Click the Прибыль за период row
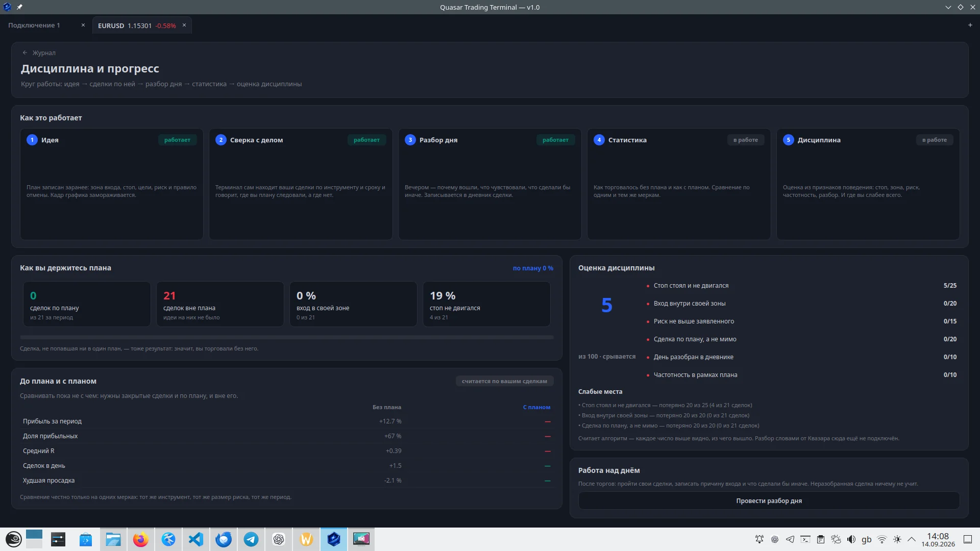 coord(287,421)
